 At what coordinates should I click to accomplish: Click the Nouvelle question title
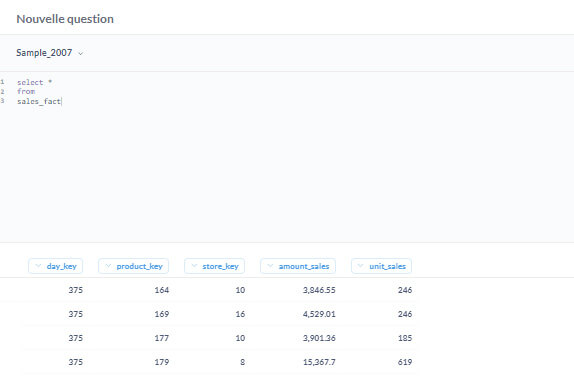[x=65, y=19]
